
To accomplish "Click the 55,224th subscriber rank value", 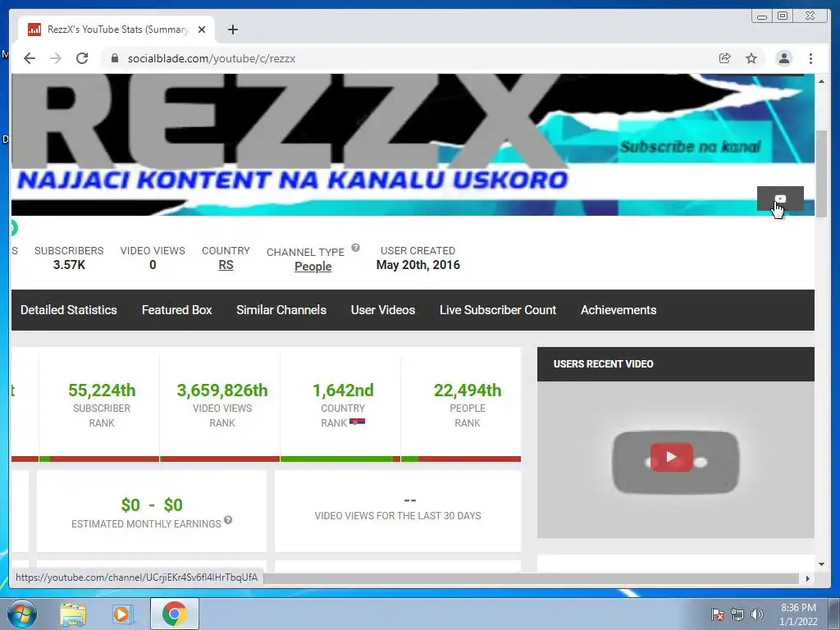I will coord(102,390).
